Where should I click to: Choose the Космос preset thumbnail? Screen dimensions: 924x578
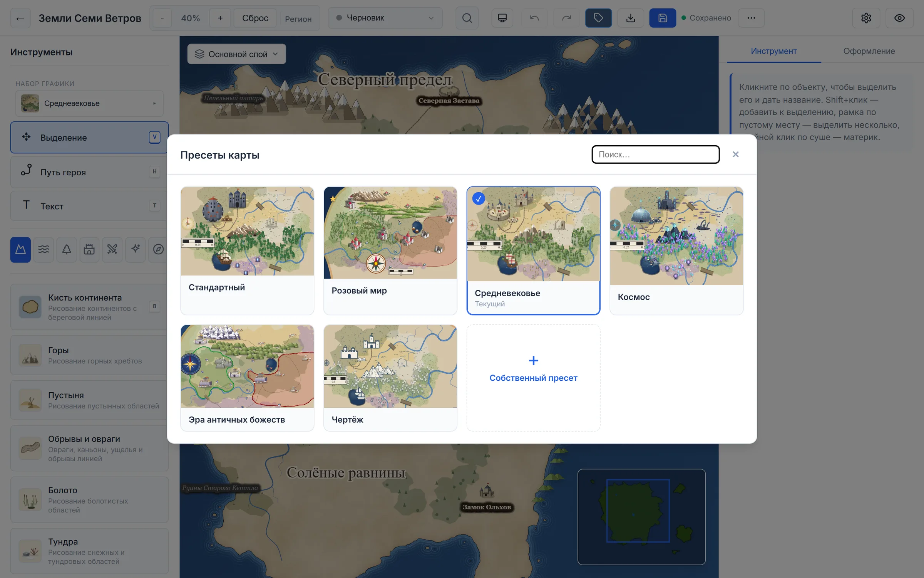[x=676, y=236]
